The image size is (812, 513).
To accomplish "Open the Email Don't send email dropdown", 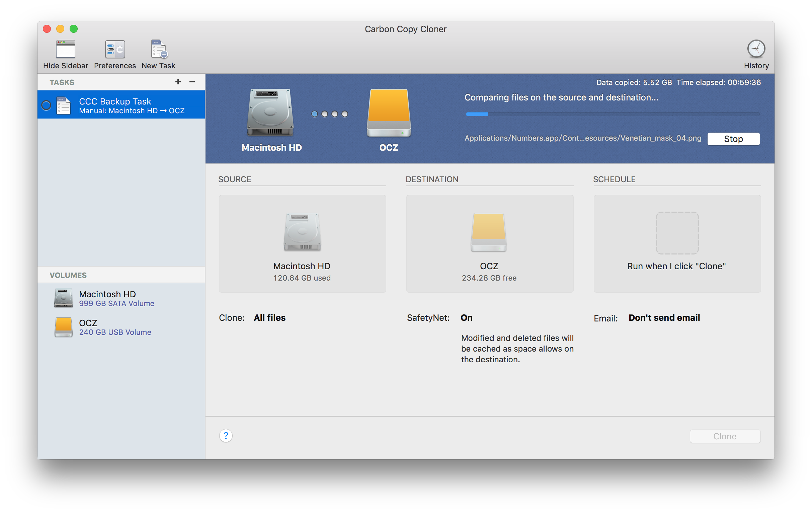I will pyautogui.click(x=664, y=318).
